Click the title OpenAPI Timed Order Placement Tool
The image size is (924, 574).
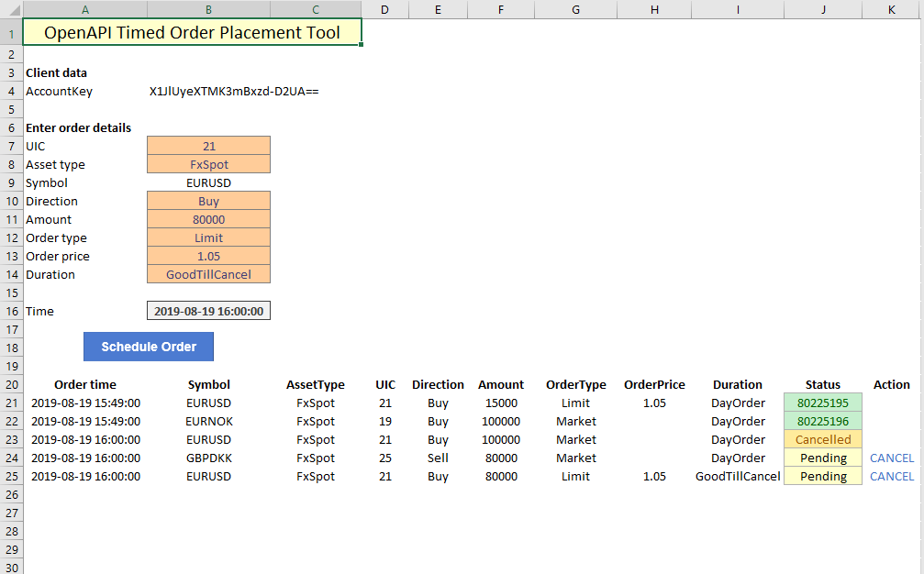[x=192, y=33]
